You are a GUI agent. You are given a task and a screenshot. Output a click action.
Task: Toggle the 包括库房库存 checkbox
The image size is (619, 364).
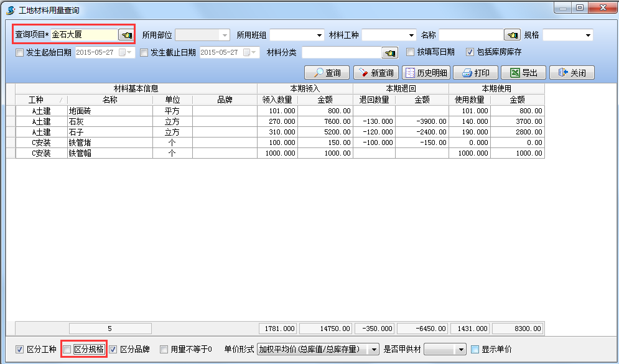(470, 52)
